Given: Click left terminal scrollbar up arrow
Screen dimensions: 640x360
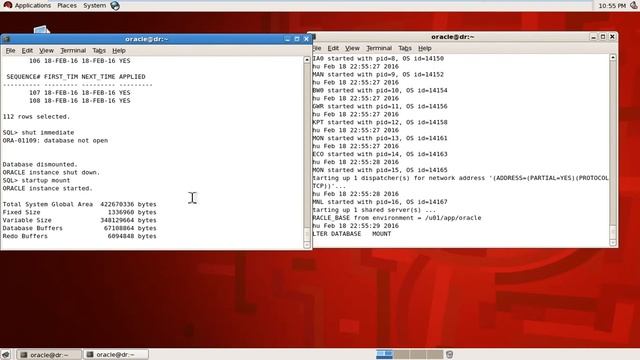Looking at the screenshot, I should point(307,60).
